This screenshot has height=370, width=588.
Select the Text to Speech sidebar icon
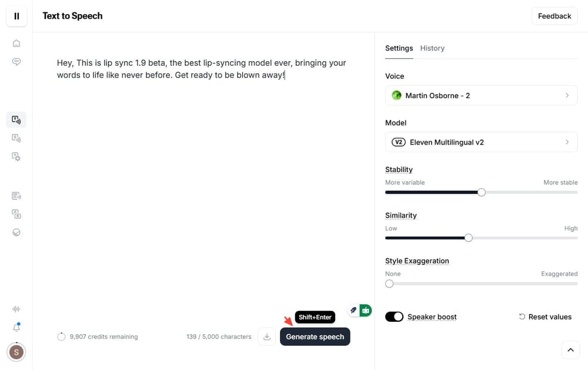point(16,119)
